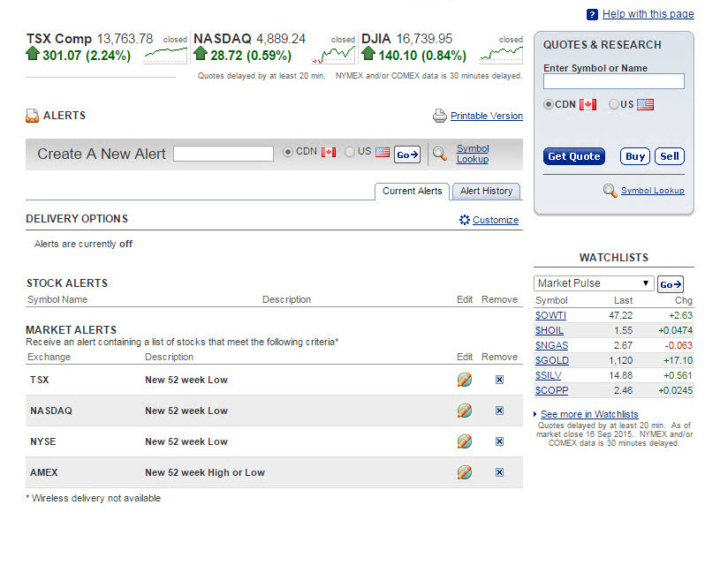705x588 pixels.
Task: Remove the TSX market alert
Action: pos(499,380)
